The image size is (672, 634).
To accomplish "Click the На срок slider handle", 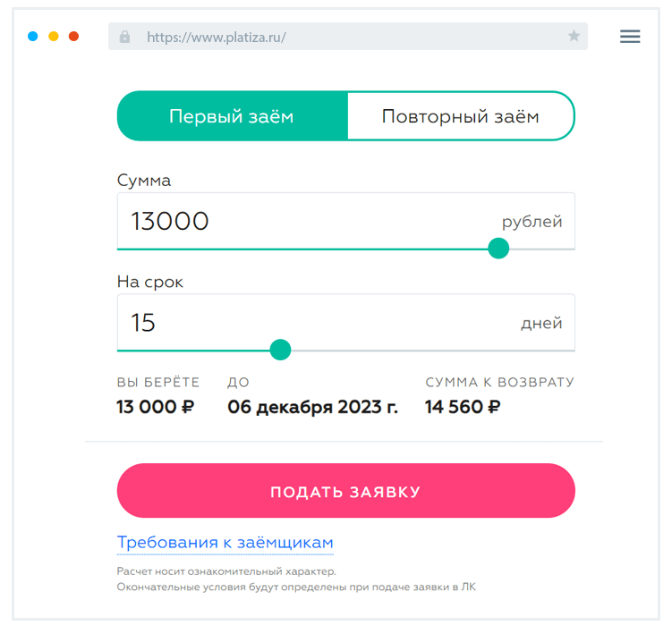I will [x=280, y=350].
